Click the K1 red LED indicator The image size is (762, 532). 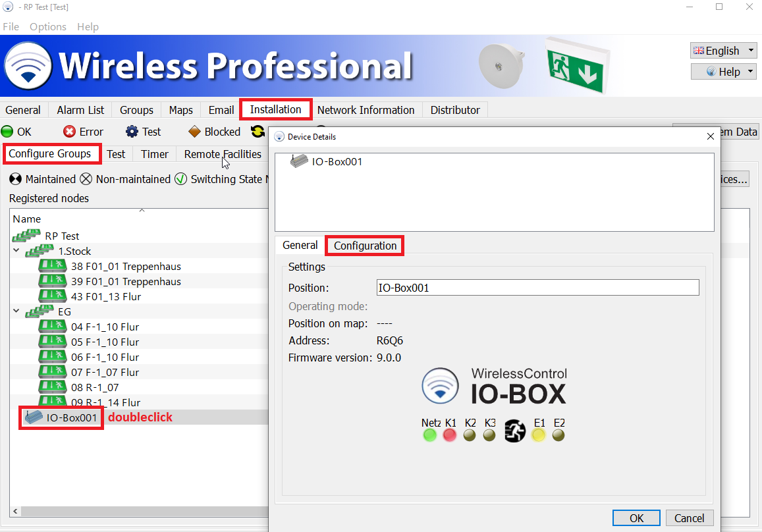click(450, 435)
